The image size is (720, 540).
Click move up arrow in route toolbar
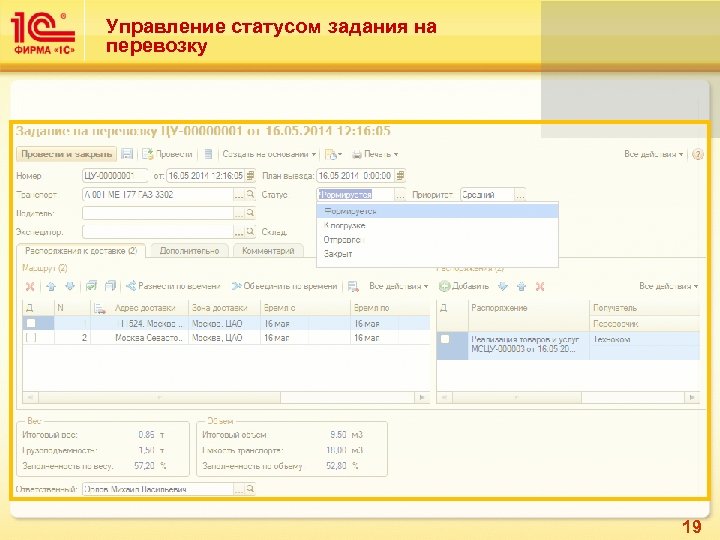(x=51, y=287)
